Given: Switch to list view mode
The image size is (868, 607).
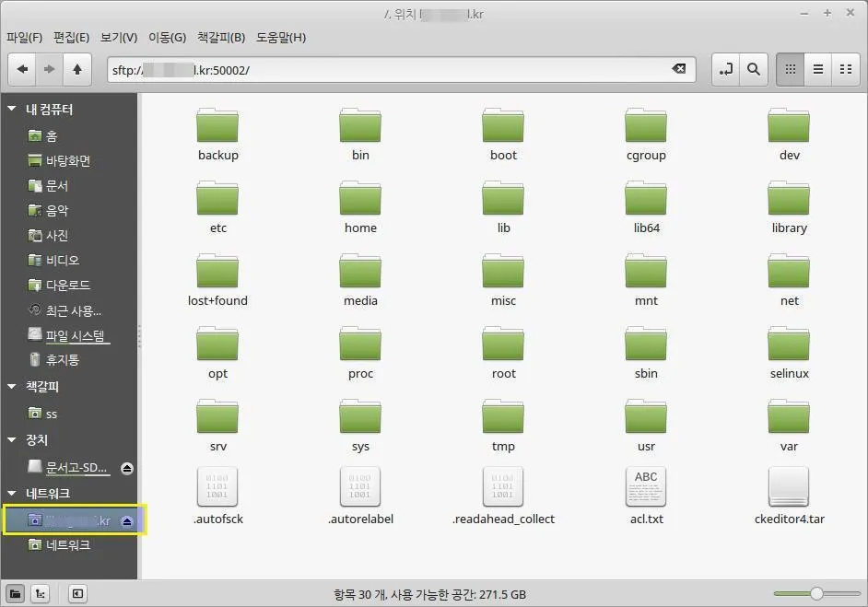Looking at the screenshot, I should [816, 69].
